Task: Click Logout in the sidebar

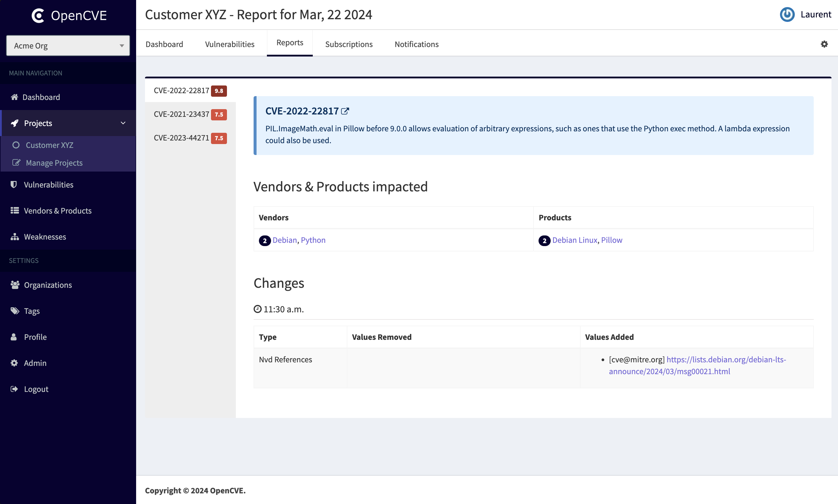Action: pyautogui.click(x=36, y=389)
